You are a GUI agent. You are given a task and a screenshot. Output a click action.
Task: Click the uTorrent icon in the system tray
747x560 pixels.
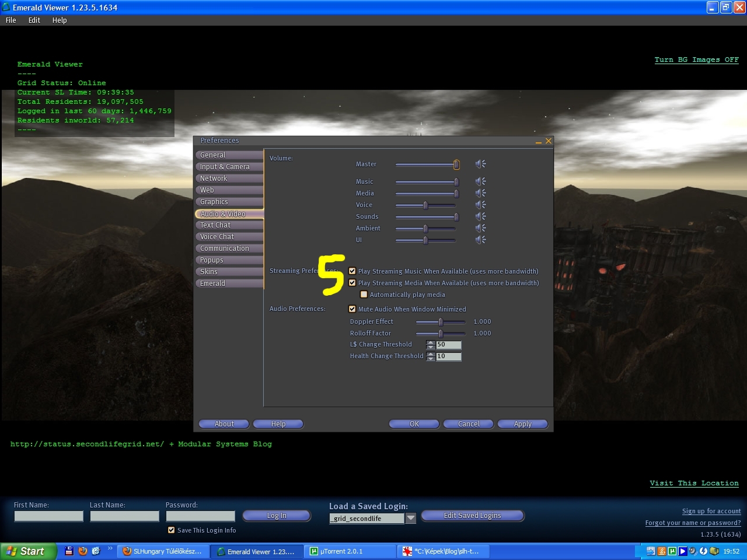[672, 551]
